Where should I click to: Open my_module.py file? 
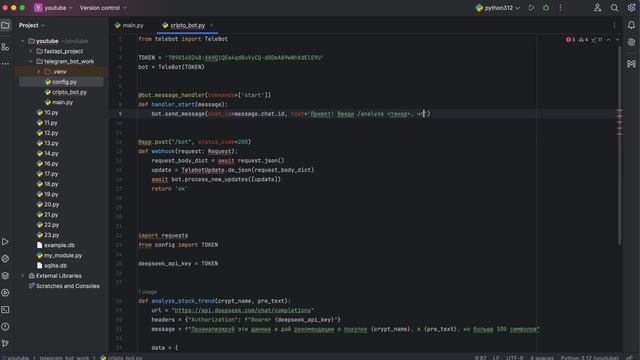(59, 256)
